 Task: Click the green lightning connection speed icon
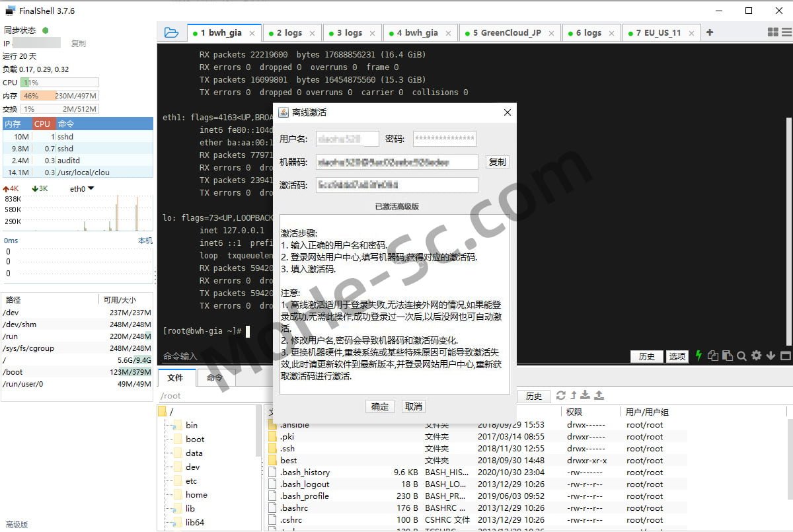tap(699, 356)
